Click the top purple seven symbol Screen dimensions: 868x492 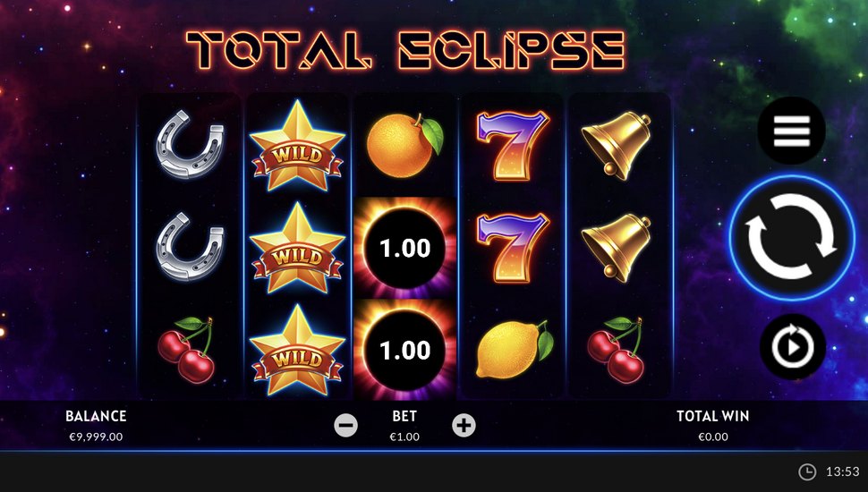[513, 145]
